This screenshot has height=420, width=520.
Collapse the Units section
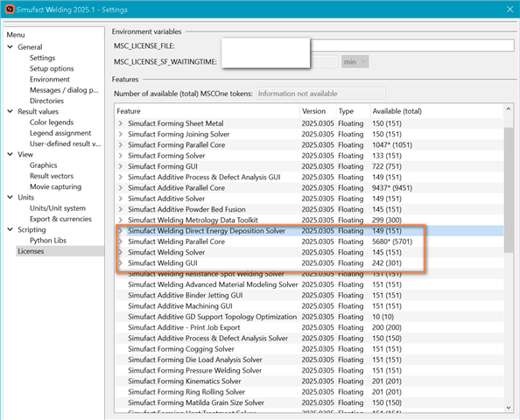click(11, 197)
